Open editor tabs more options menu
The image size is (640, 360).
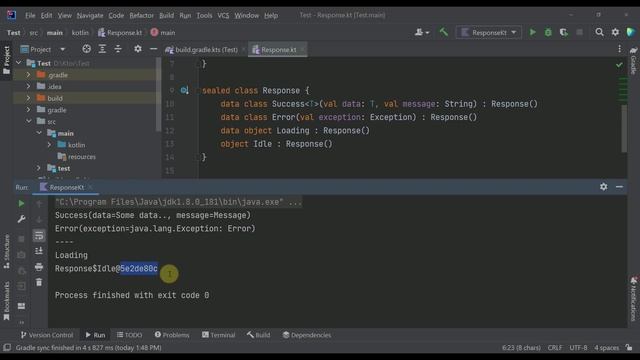tap(619, 49)
